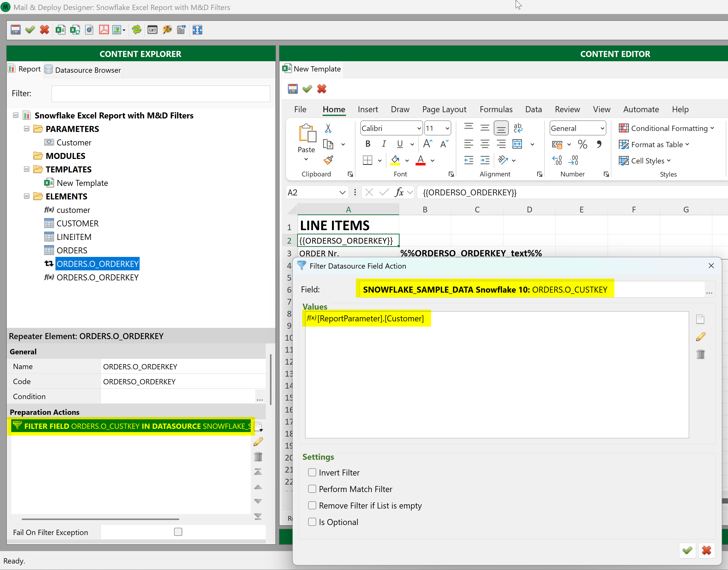Click the red X in main toolbar
The image size is (728, 570).
(x=44, y=30)
